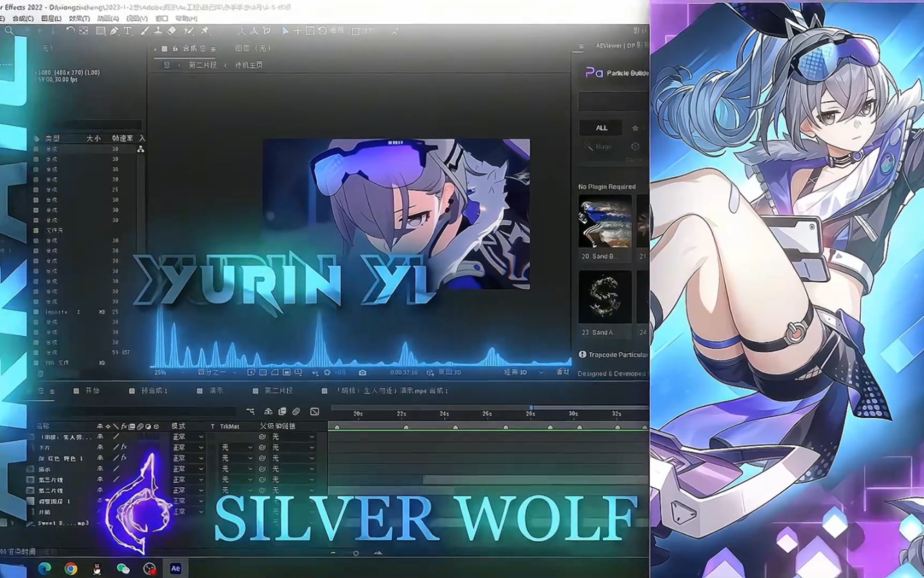
Task: Click the snapshot camera icon in viewer
Action: [363, 372]
